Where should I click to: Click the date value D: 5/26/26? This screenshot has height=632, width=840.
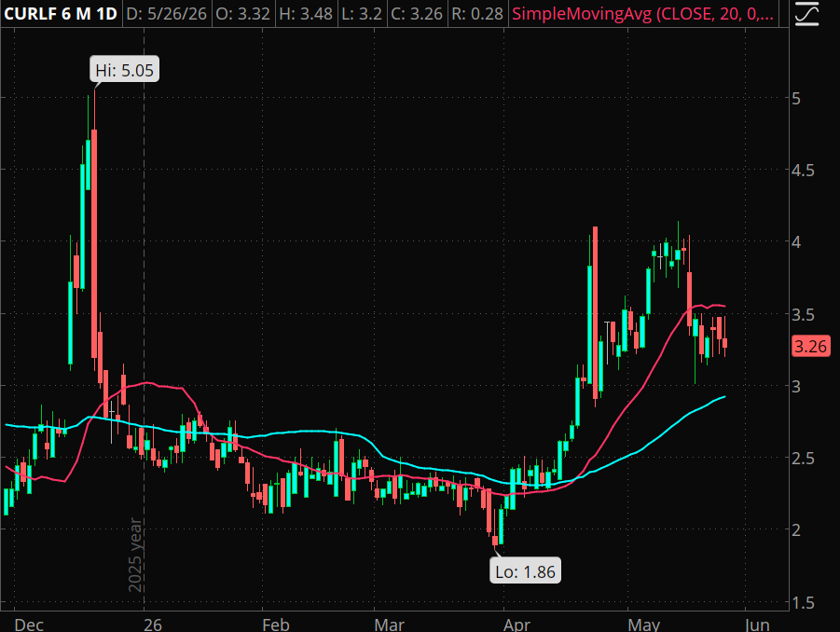pyautogui.click(x=167, y=13)
